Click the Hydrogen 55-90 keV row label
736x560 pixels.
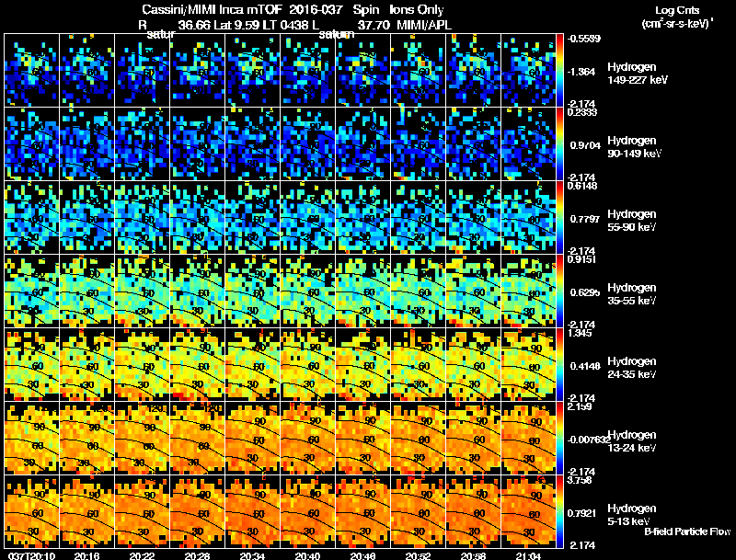pos(632,220)
